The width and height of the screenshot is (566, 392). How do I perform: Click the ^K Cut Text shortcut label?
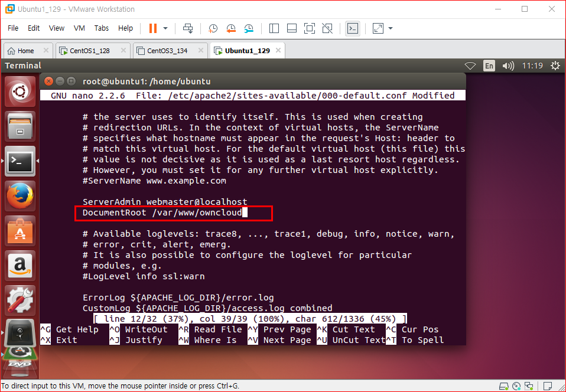tap(346, 329)
